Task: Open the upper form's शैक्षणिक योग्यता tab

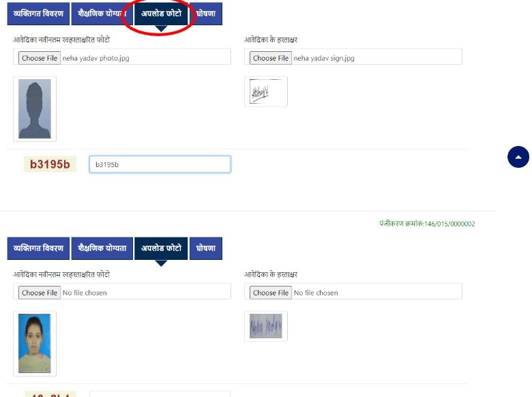Action: point(102,14)
